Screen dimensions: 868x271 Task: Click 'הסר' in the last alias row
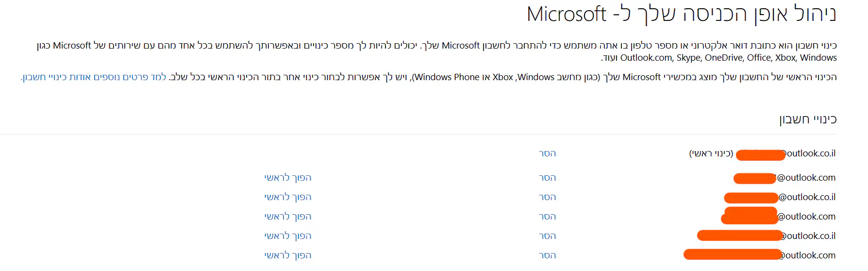click(x=547, y=255)
